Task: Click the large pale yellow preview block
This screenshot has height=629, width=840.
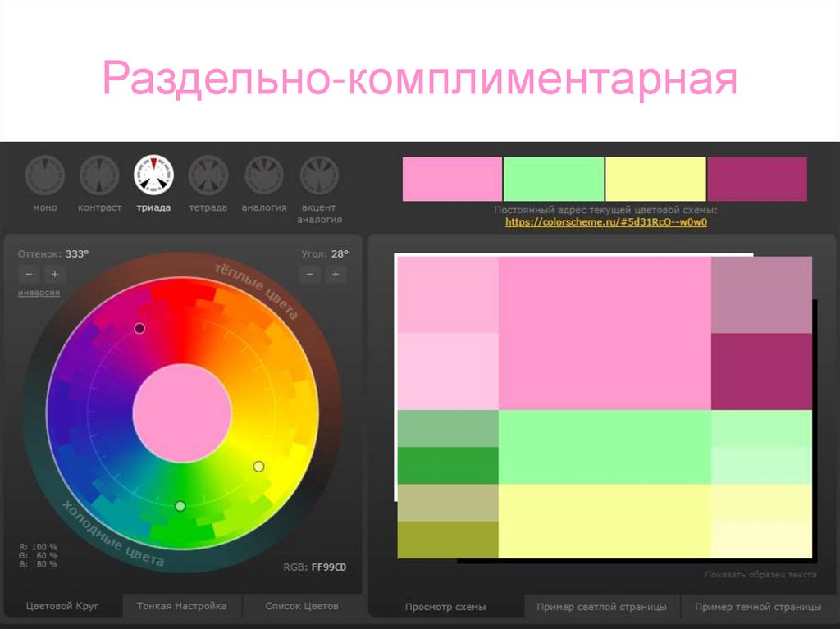Action: pos(605,522)
